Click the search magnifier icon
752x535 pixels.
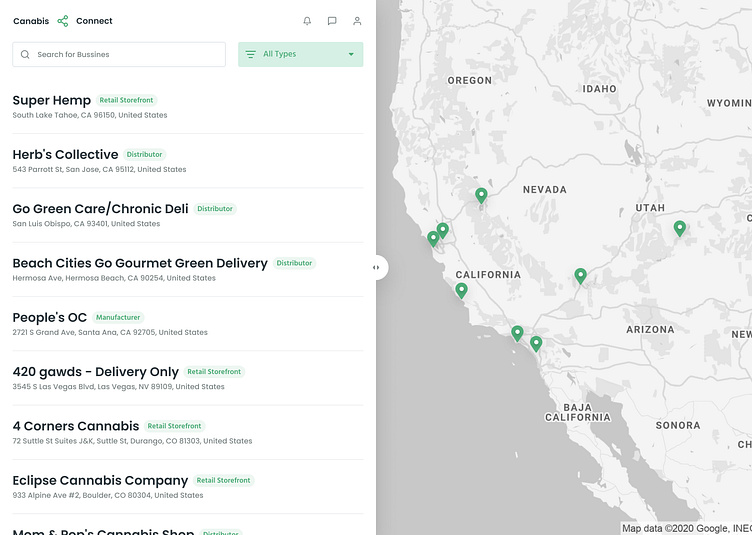pyautogui.click(x=25, y=54)
